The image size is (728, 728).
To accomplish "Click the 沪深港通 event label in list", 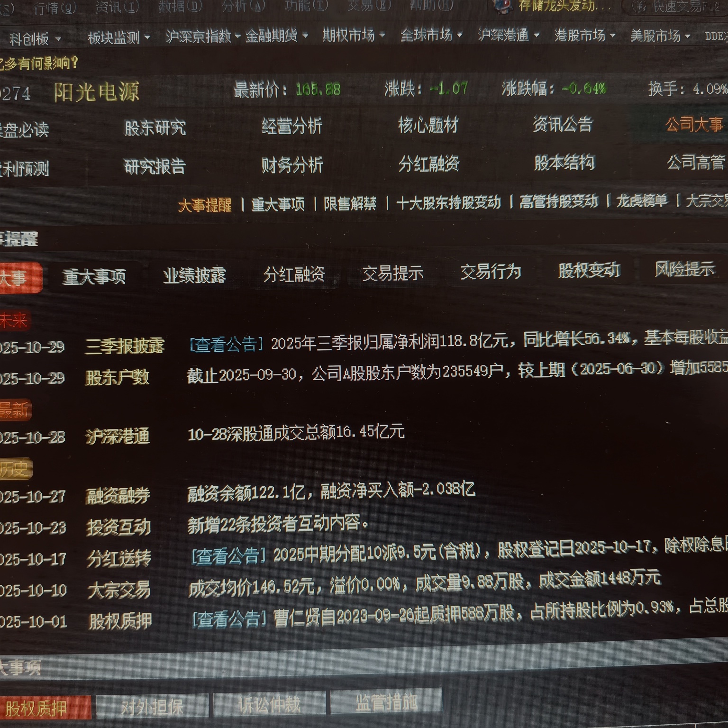I will pyautogui.click(x=118, y=437).
